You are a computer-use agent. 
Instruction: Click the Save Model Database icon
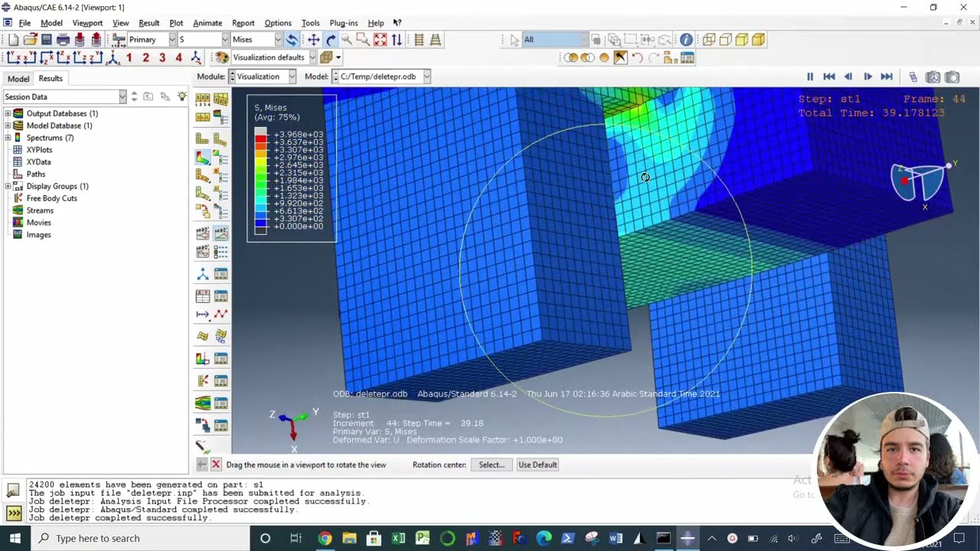[x=47, y=40]
